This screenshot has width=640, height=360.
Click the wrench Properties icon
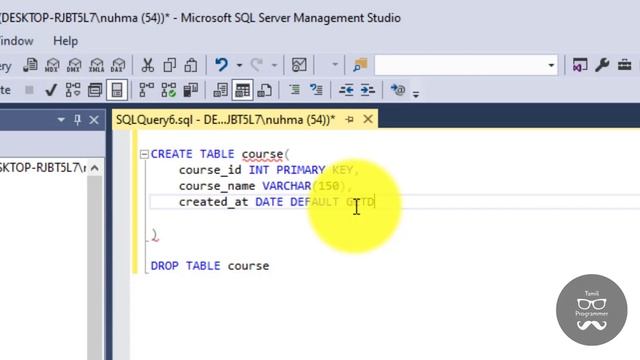pyautogui.click(x=602, y=65)
